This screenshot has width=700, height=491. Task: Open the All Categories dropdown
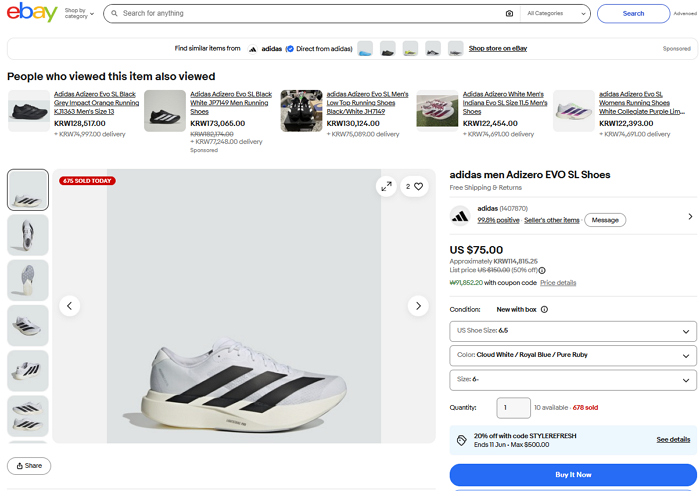(555, 13)
